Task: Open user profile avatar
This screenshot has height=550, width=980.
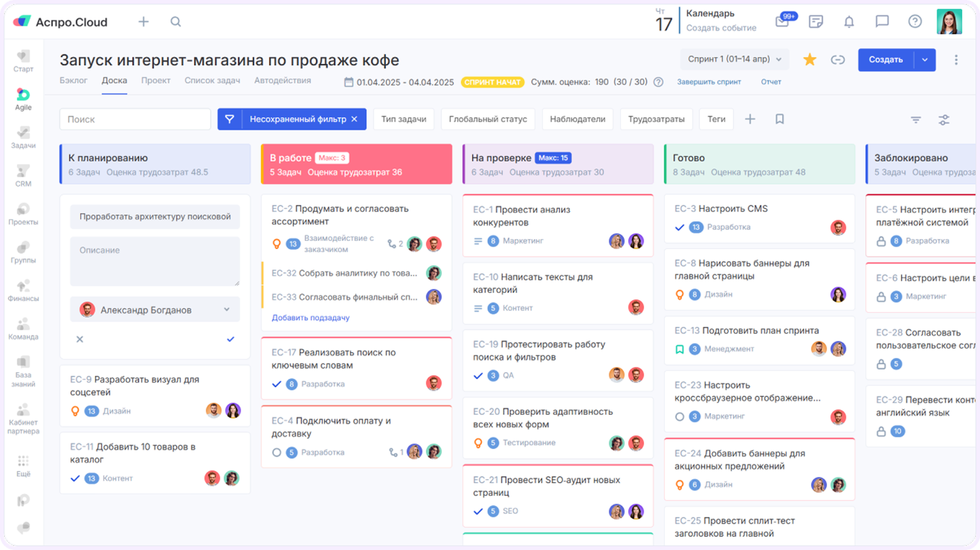Action: (949, 22)
